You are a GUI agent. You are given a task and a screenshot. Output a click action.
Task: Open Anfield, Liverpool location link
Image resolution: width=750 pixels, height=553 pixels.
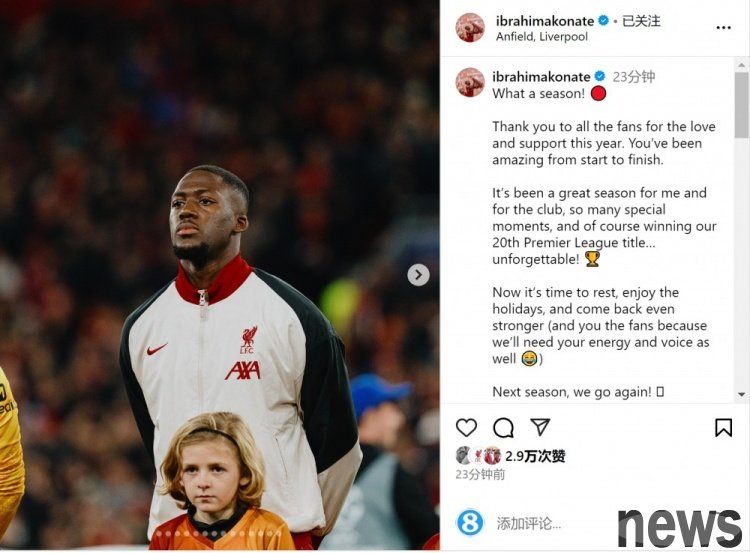542,37
